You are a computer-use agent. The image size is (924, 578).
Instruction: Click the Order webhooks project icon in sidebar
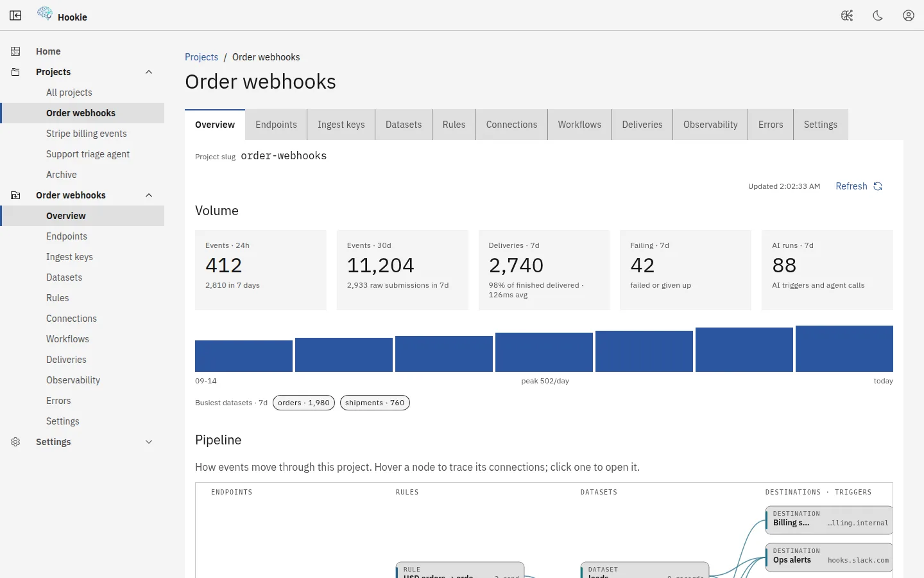[15, 195]
